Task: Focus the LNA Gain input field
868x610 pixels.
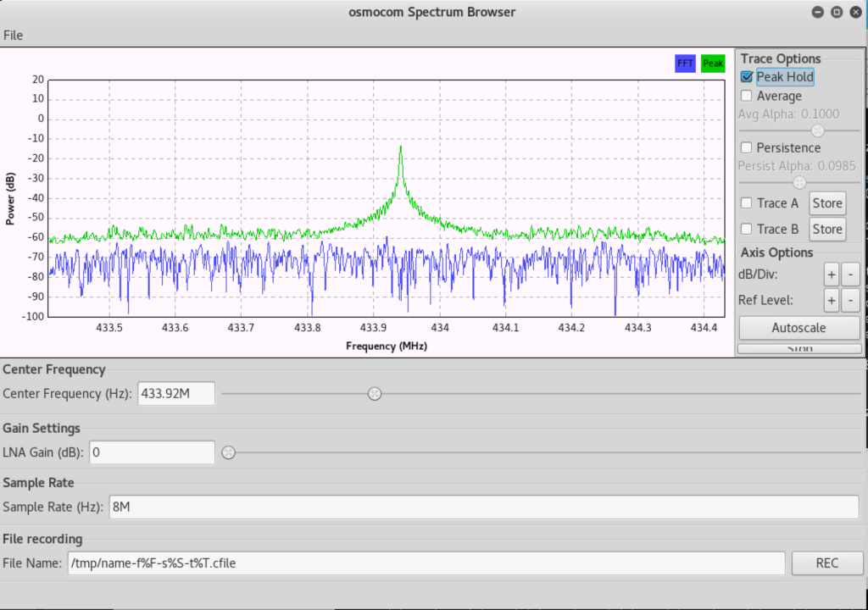Action: tap(152, 452)
